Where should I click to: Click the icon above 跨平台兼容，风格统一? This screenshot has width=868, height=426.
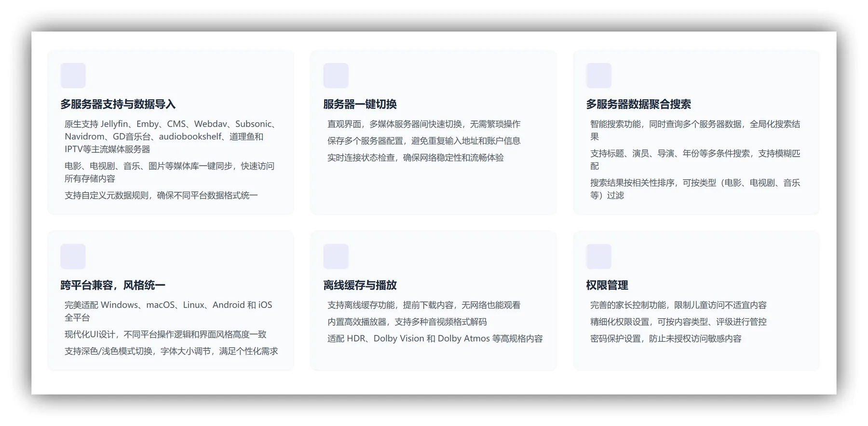pyautogui.click(x=73, y=256)
